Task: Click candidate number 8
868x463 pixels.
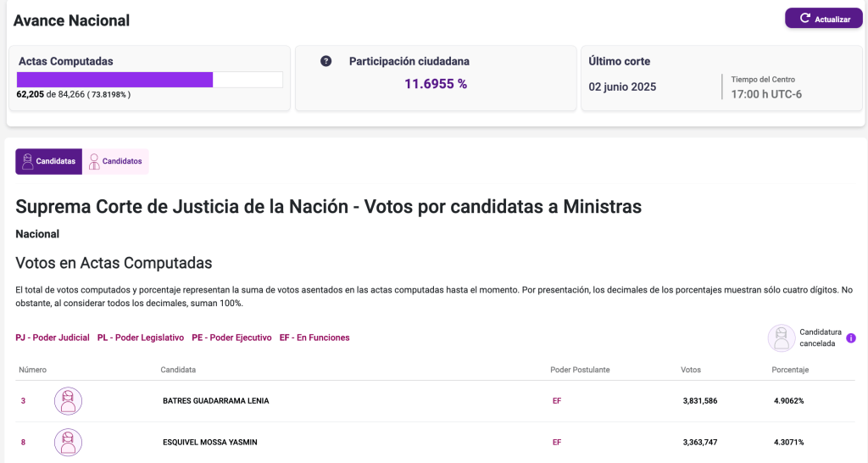Action: (23, 442)
